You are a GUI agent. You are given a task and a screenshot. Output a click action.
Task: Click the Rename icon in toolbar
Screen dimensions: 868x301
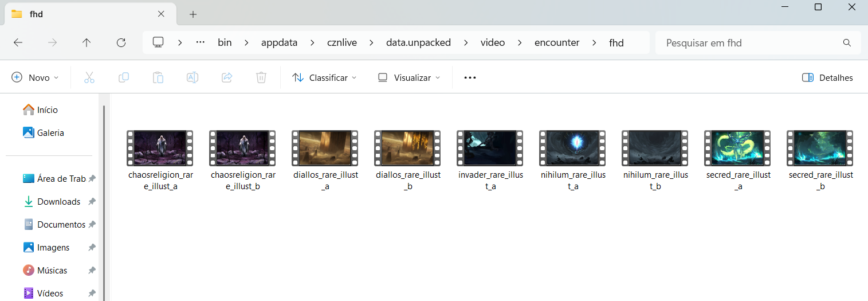193,77
